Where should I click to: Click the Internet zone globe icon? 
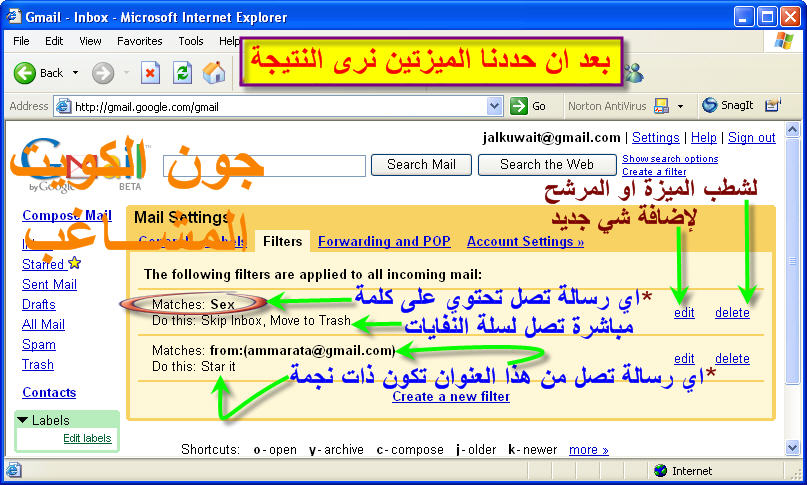point(660,471)
